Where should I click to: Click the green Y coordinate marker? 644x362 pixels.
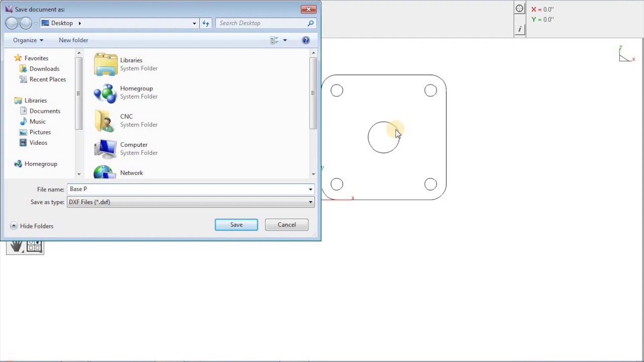pyautogui.click(x=534, y=19)
